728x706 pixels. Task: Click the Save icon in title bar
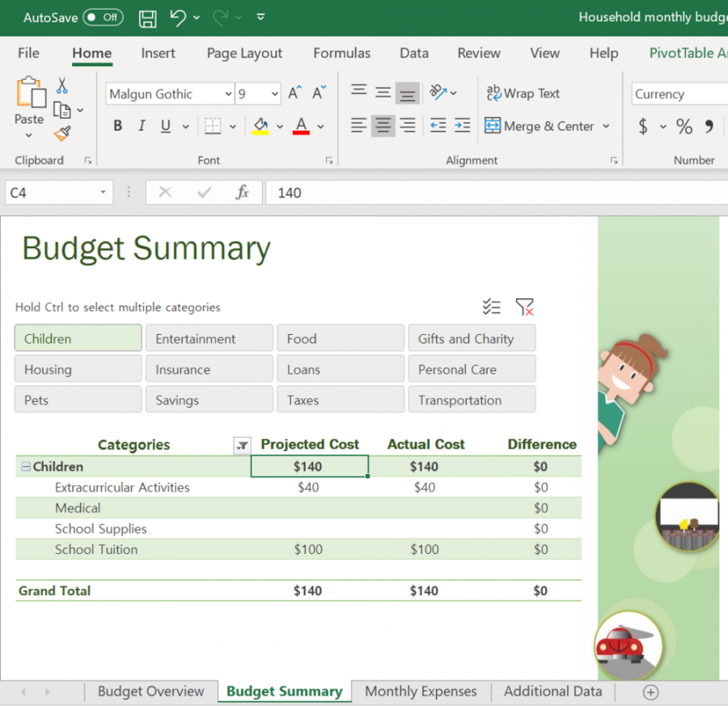tap(148, 18)
